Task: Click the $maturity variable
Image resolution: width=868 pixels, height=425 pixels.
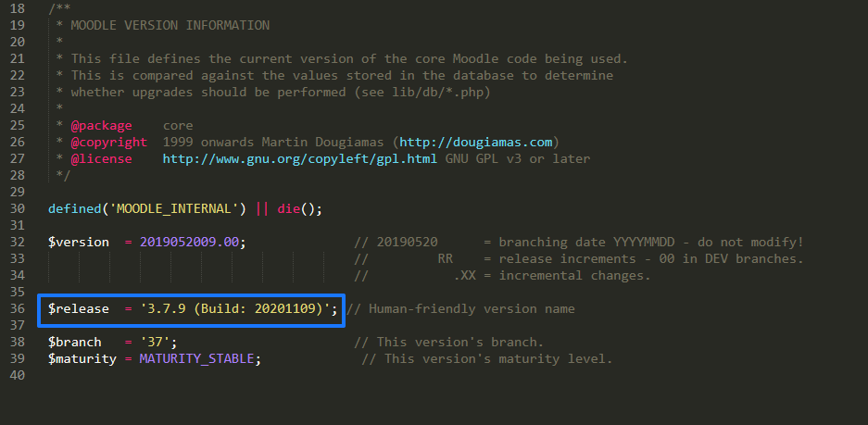Action: (x=82, y=358)
